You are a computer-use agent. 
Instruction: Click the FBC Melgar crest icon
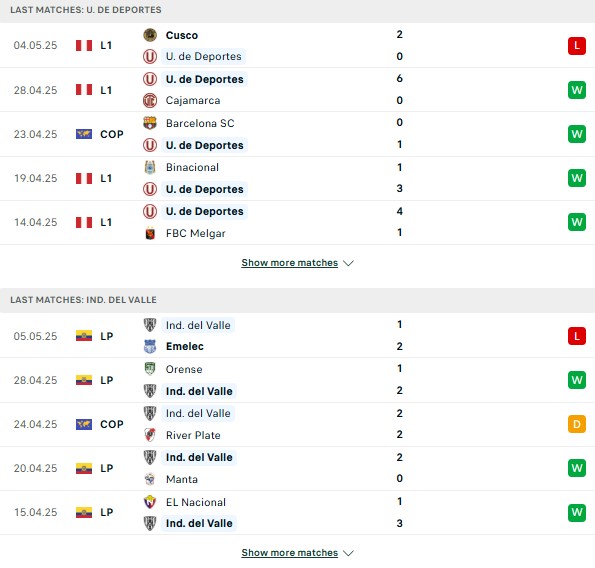pos(150,233)
